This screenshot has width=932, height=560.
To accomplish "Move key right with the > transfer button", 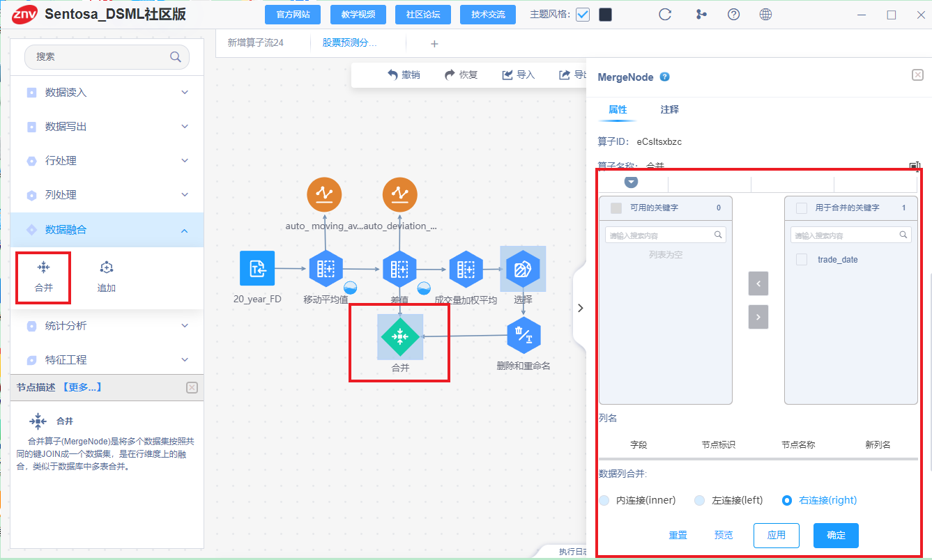I will coord(758,317).
